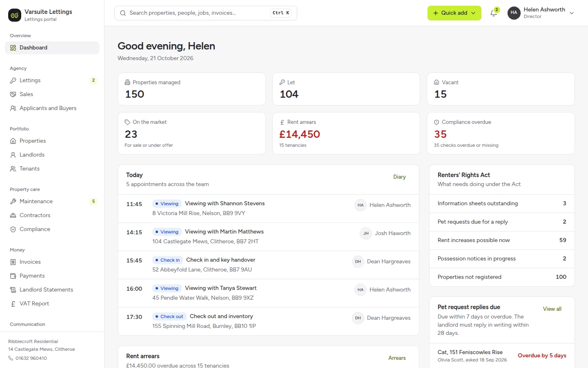This screenshot has height=368, width=588.
Task: Click the Varsuite Lettings logo icon
Action: 15,15
